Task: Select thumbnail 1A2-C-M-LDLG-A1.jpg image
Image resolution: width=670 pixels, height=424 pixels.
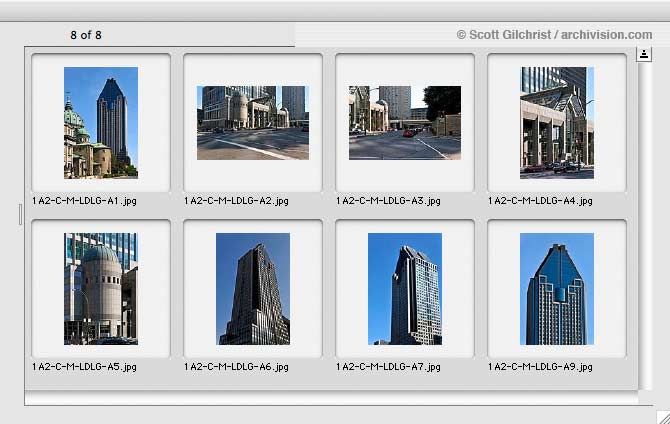Action: [101, 123]
